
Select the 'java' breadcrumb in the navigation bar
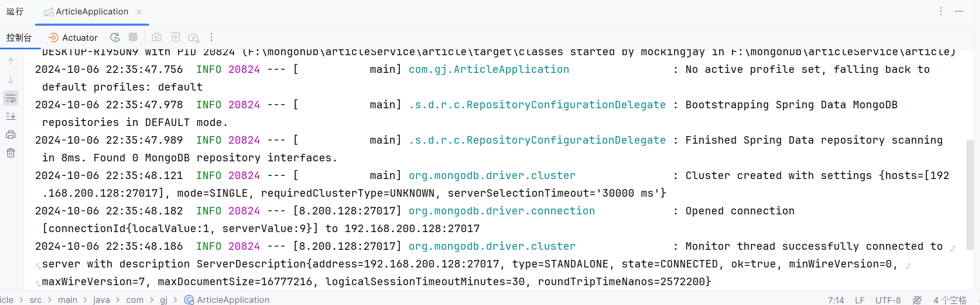click(x=101, y=300)
